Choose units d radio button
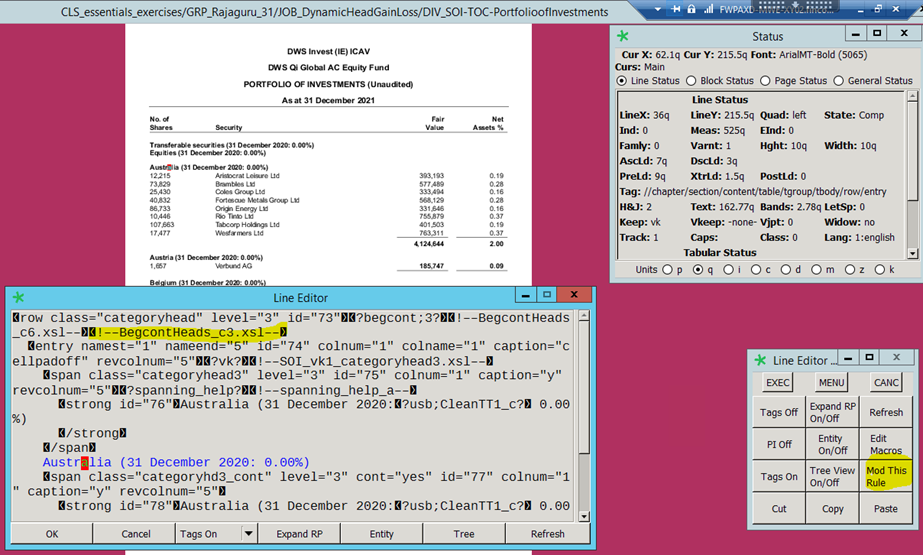923x555 pixels. (x=786, y=270)
